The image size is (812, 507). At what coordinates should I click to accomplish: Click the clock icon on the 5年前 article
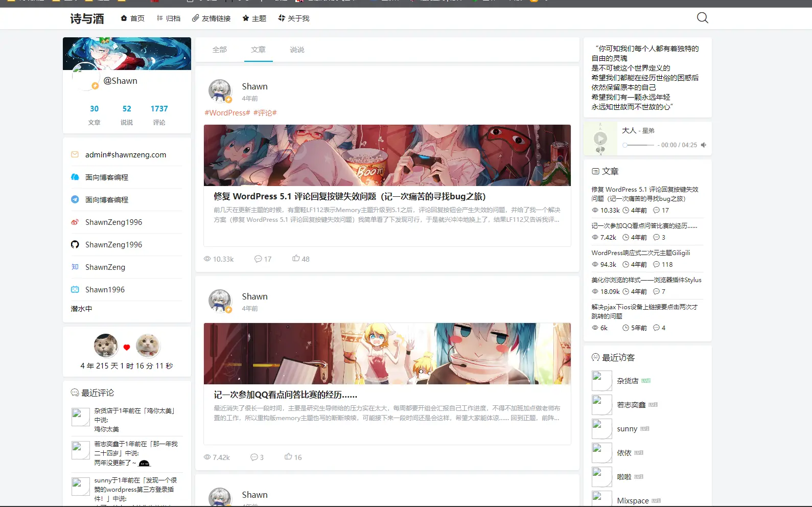pyautogui.click(x=625, y=328)
